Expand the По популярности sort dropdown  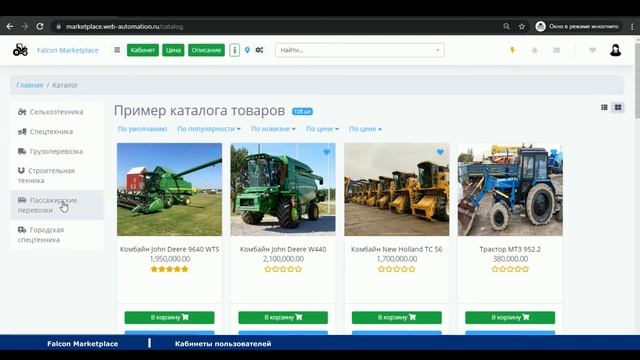coord(209,129)
